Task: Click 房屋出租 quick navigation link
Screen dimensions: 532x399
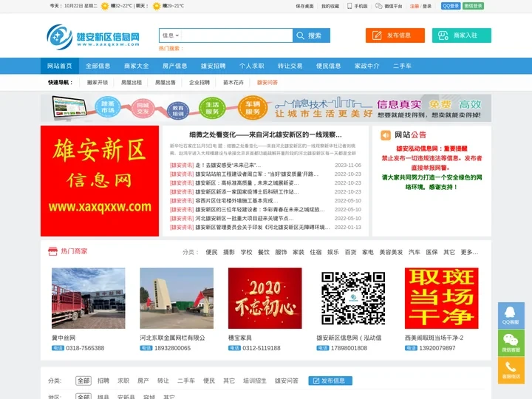Action: pyautogui.click(x=132, y=83)
